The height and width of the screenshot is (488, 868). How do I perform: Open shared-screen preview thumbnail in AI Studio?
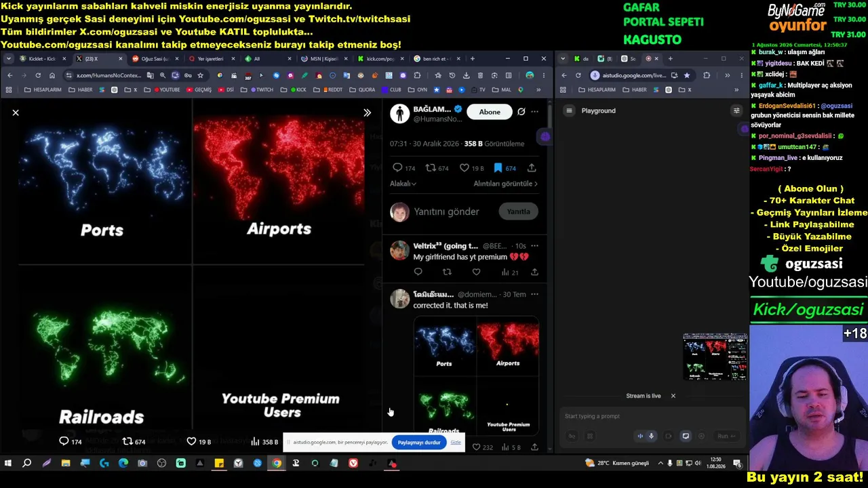coord(715,357)
